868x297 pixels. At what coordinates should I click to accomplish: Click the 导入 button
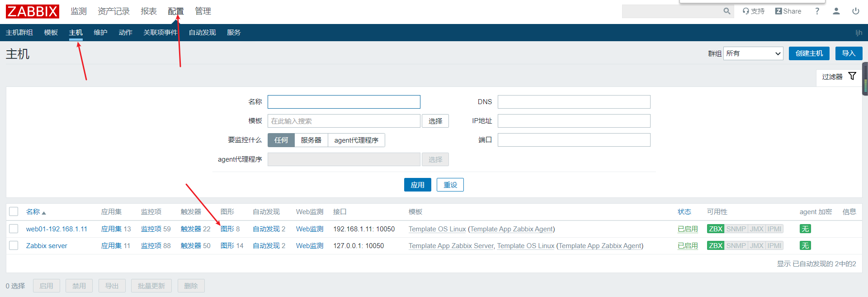click(x=849, y=53)
